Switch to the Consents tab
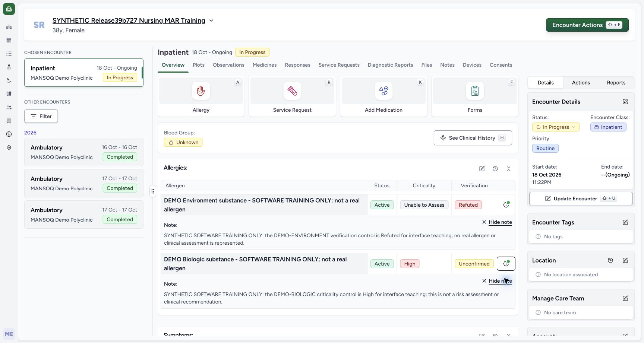The width and height of the screenshot is (644, 343). 501,65
